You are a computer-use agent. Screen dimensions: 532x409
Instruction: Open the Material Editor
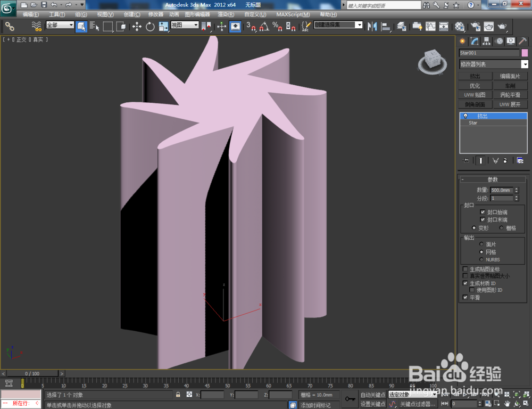459,27
